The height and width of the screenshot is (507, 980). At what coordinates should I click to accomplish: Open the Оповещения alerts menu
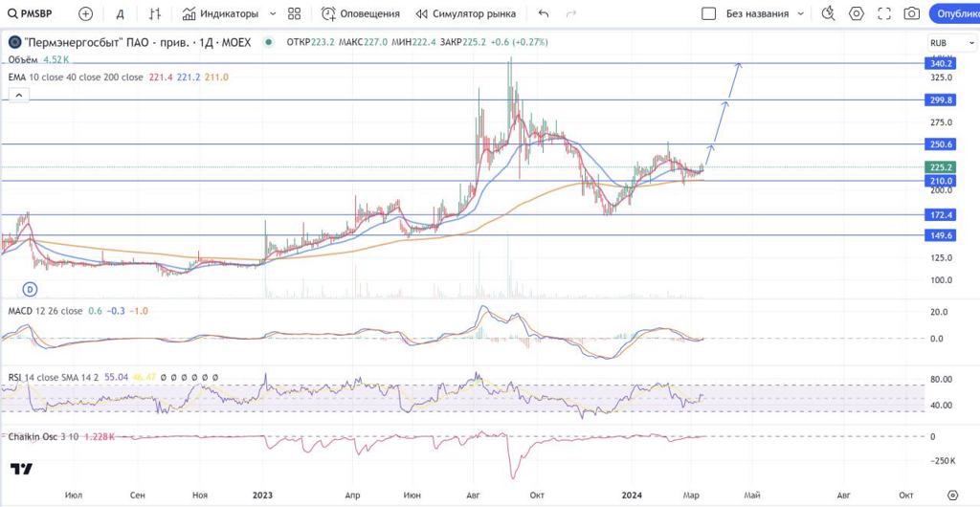pos(360,14)
